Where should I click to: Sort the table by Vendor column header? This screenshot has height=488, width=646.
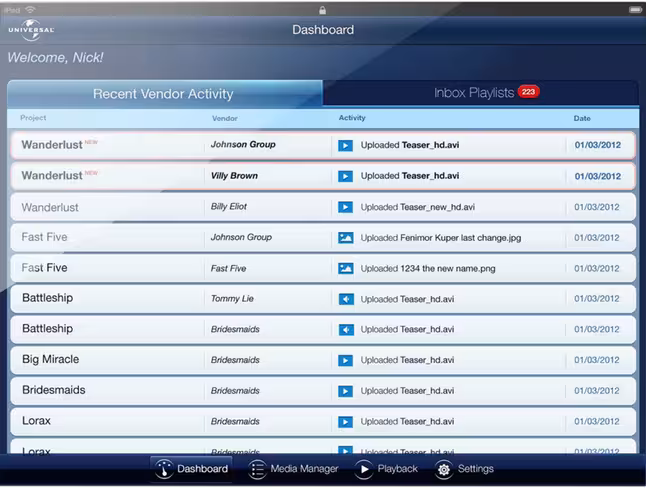pos(225,118)
